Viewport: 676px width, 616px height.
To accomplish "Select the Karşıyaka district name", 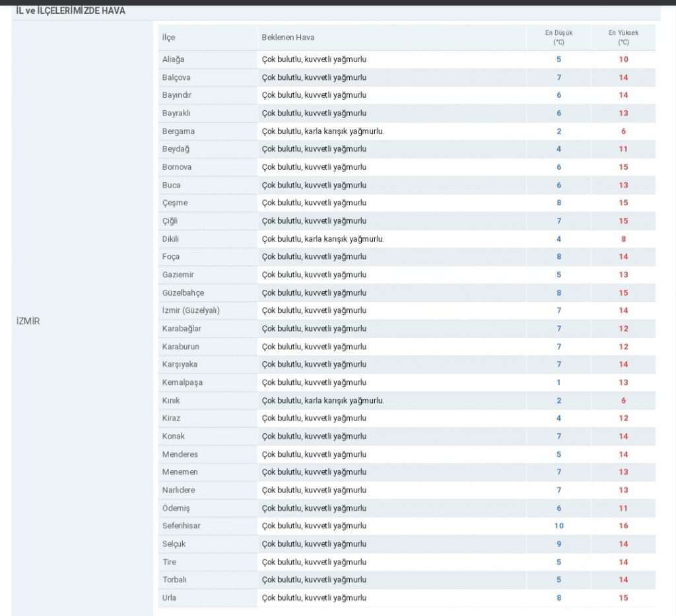I will (x=180, y=364).
